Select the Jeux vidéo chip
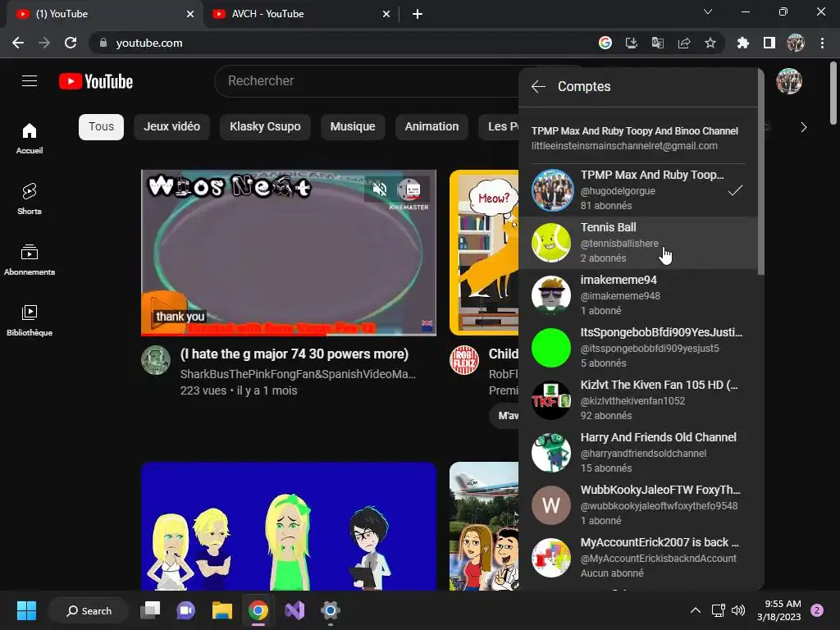The height and width of the screenshot is (630, 840). tap(172, 127)
